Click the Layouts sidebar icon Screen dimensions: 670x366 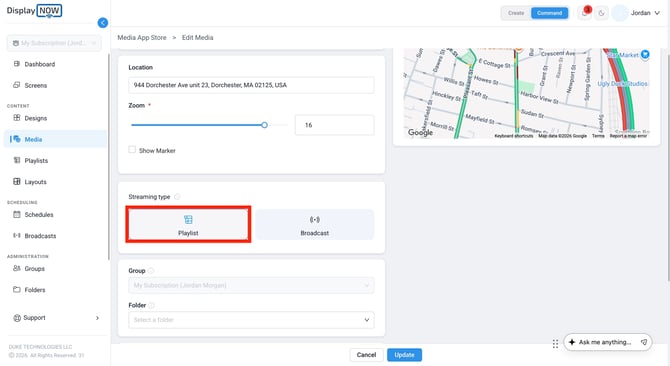point(17,182)
